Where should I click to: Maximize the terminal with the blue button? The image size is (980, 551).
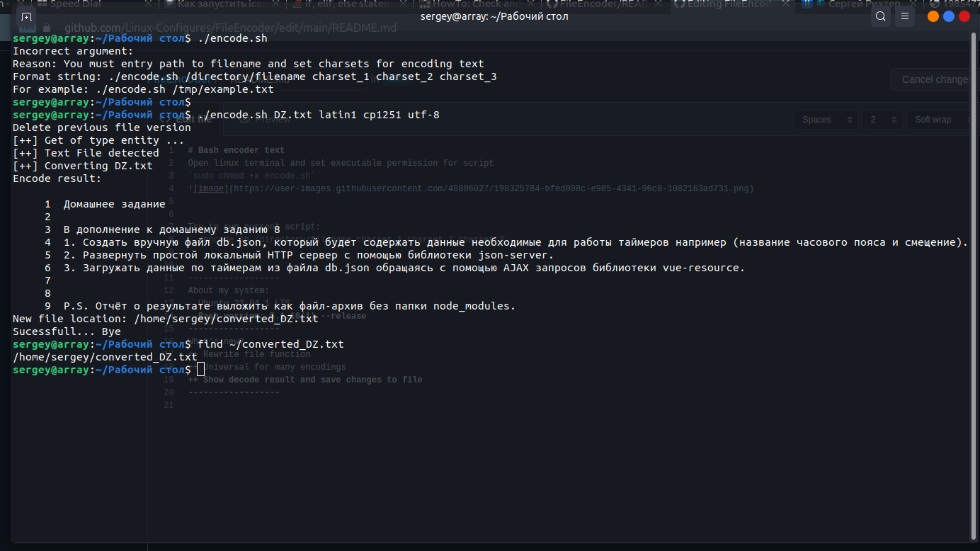(948, 16)
